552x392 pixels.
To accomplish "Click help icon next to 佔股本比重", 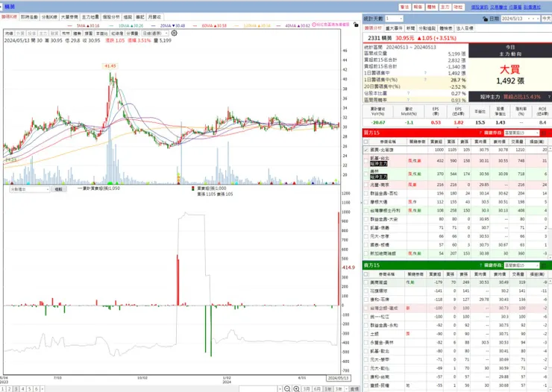I will tap(408, 93).
